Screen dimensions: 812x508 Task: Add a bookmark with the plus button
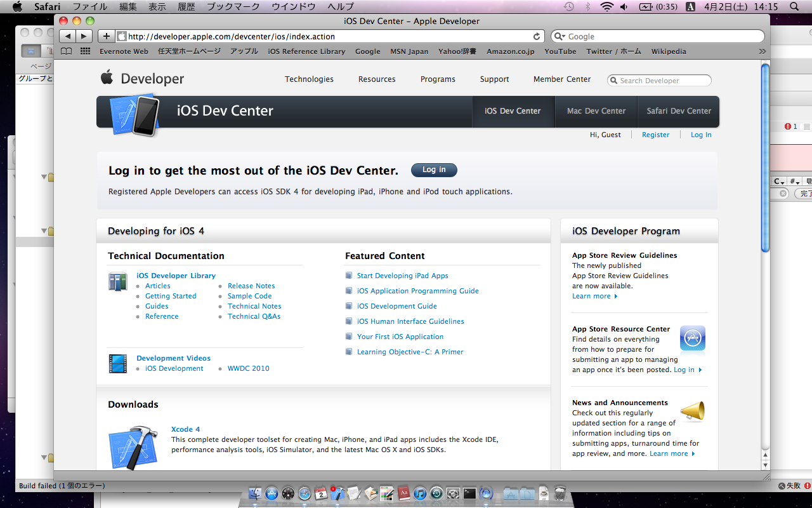pyautogui.click(x=107, y=36)
